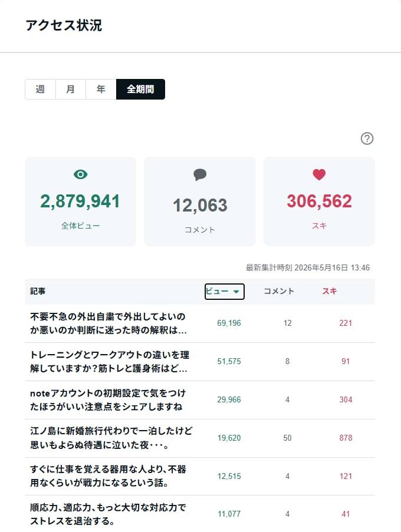Click the 最新集計時刻 timestamp text
This screenshot has height=532, width=401.
(308, 267)
